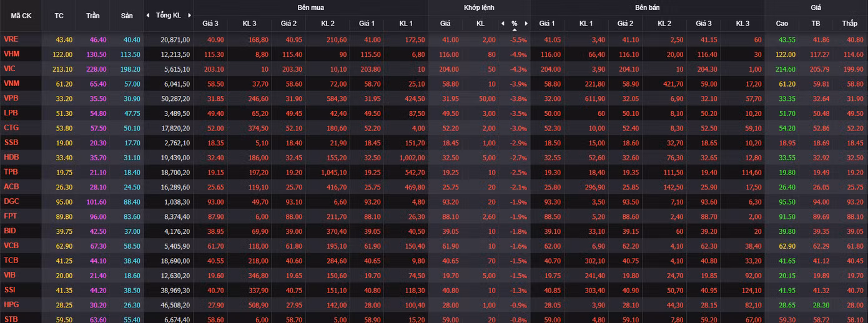Open the VCB stock symbol
This screenshot has height=323, width=868.
click(x=11, y=245)
